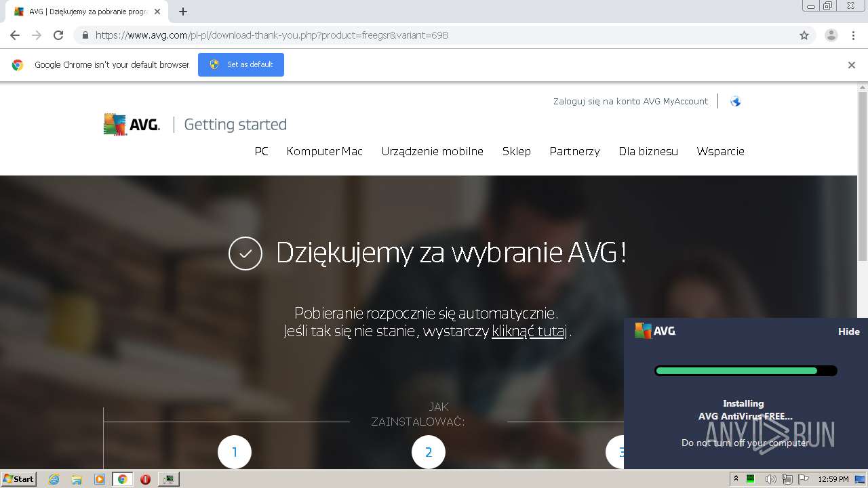Open a new tab with the plus button
The image size is (868, 488).
click(x=183, y=12)
